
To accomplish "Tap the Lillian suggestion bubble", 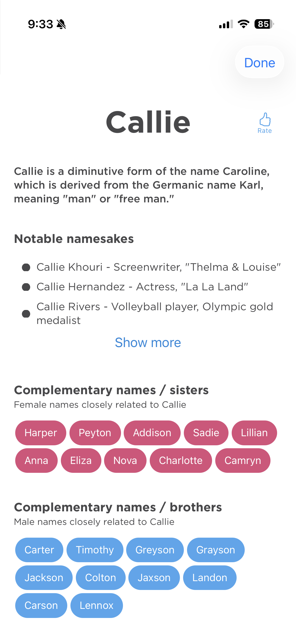I will tap(254, 433).
